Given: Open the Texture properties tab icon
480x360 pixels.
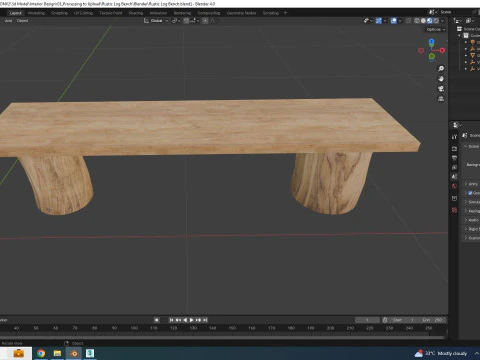Looking at the screenshot, I should 454,210.
